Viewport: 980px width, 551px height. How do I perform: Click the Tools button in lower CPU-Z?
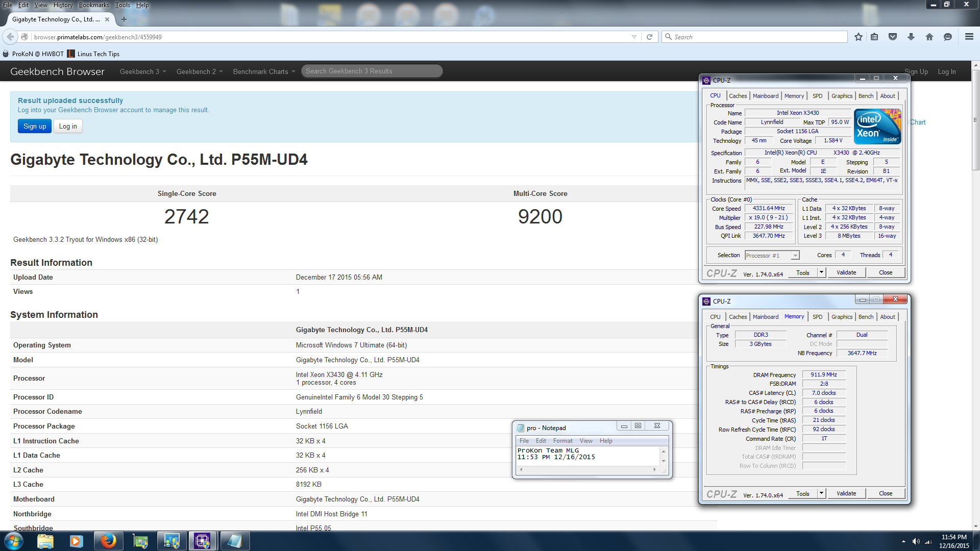pos(803,493)
